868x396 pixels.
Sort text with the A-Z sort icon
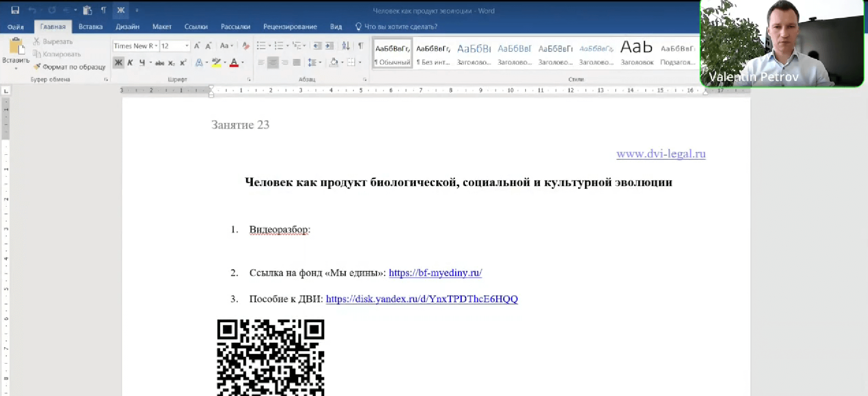[346, 46]
